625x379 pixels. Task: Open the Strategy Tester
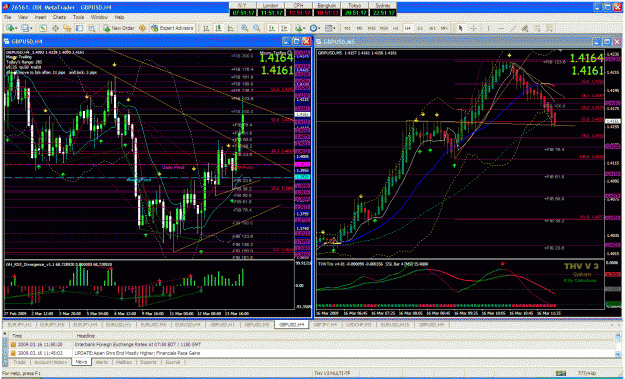[x=92, y=28]
